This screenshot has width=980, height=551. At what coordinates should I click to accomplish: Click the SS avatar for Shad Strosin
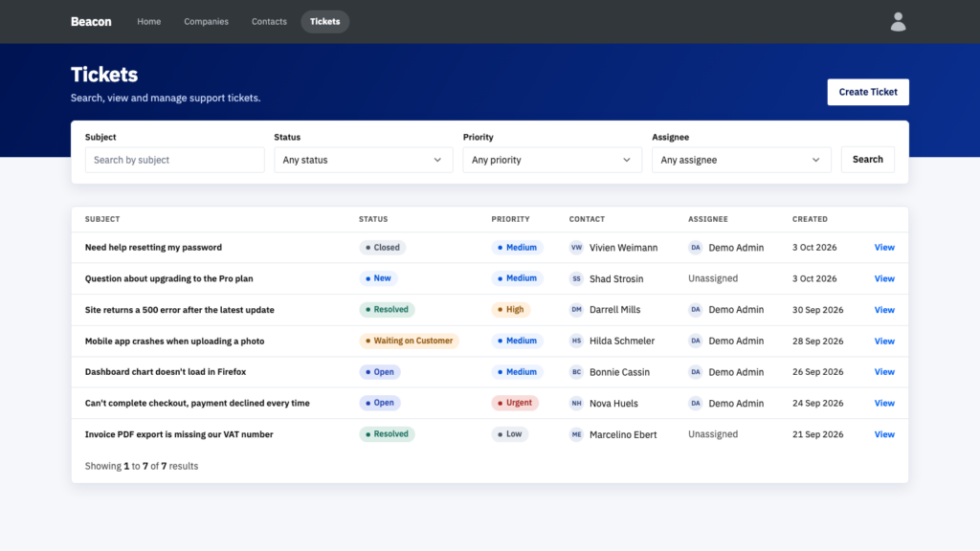click(576, 278)
